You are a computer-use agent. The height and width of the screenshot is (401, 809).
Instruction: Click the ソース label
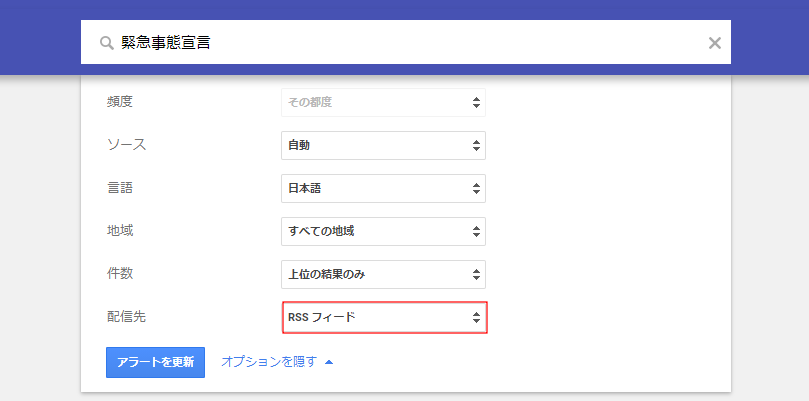[x=126, y=145]
